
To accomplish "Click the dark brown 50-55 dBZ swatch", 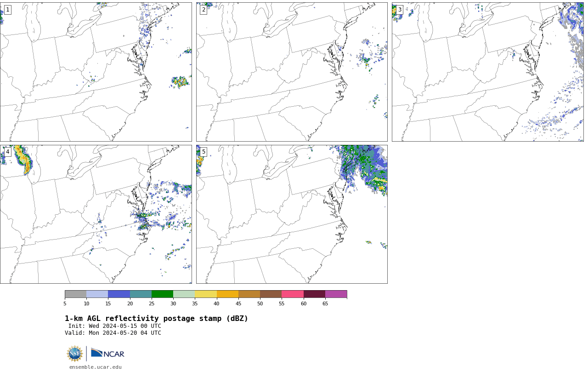I will pyautogui.click(x=271, y=294).
